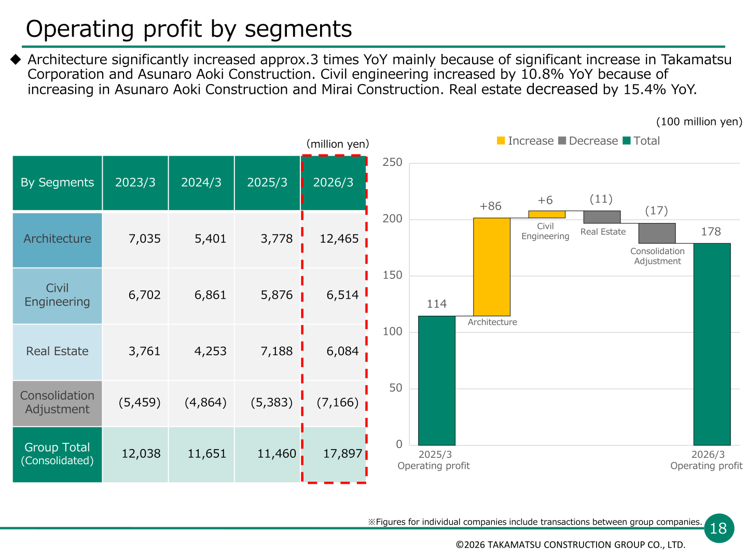Image resolution: width=747 pixels, height=560 pixels.
Task: Click the footnote about individual company figures
Action: (x=535, y=522)
